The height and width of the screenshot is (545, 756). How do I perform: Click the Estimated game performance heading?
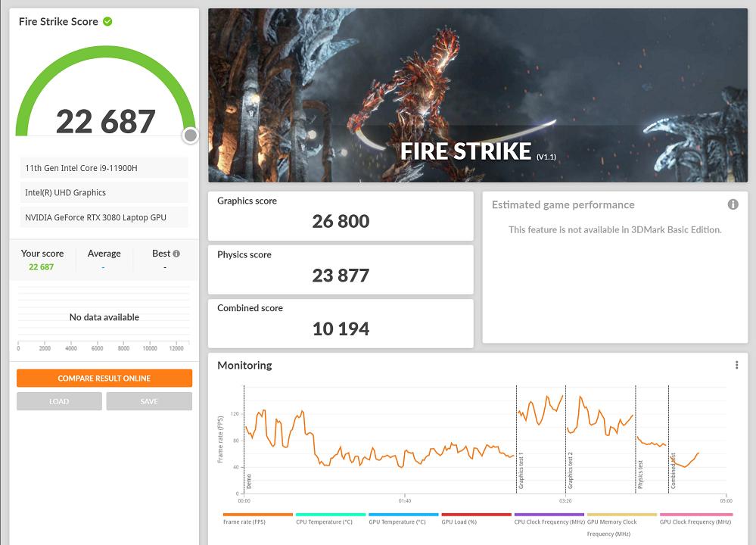pyautogui.click(x=563, y=204)
